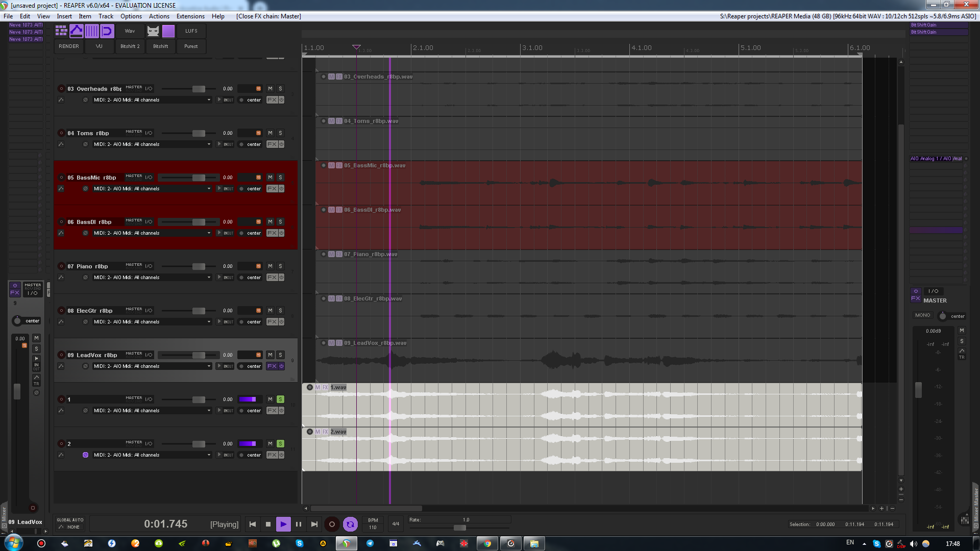Screen dimensions: 980x551
Task: Go to project start in transport
Action: pos(253,524)
